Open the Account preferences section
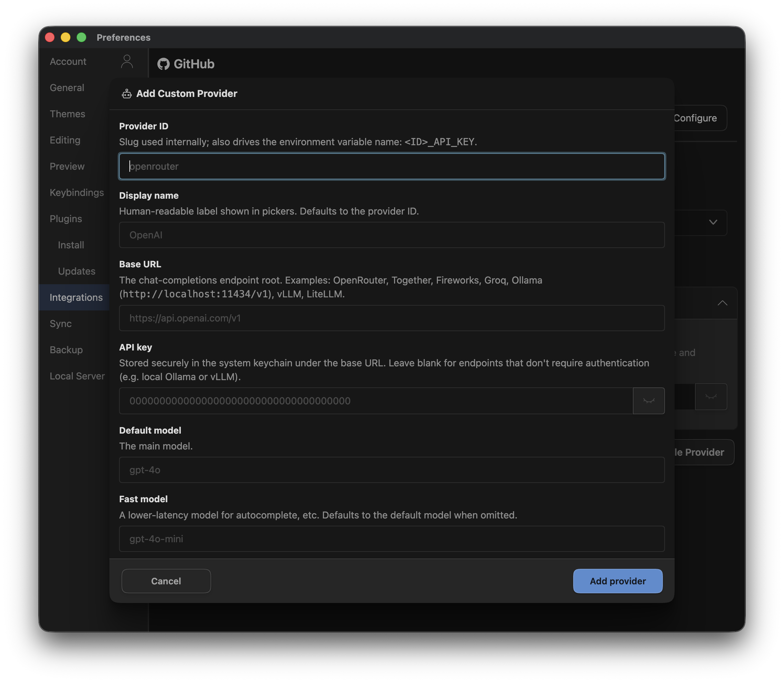 point(68,61)
